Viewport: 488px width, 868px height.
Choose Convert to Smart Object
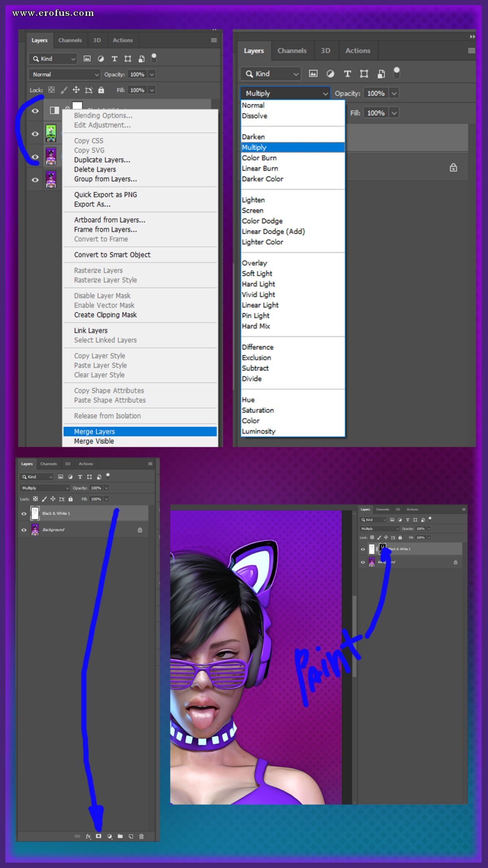pos(112,255)
